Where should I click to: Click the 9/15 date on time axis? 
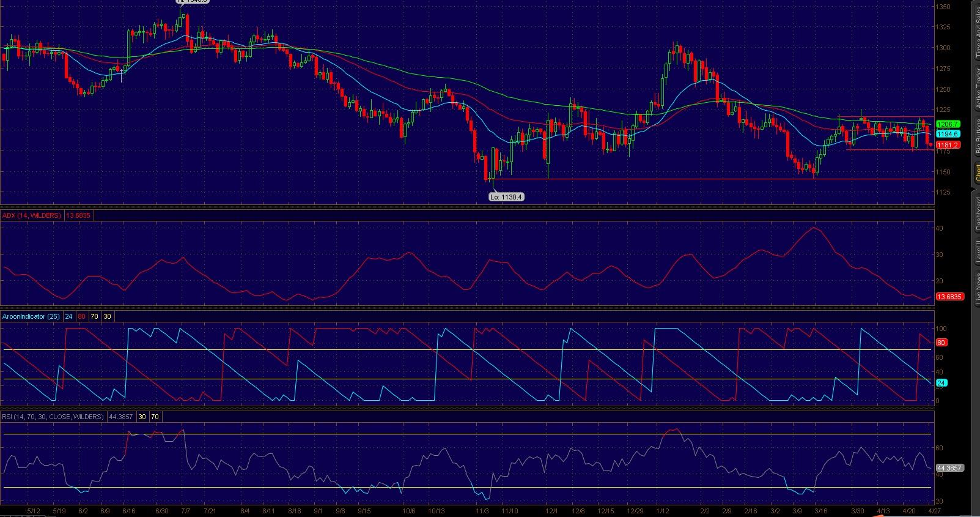pyautogui.click(x=364, y=510)
